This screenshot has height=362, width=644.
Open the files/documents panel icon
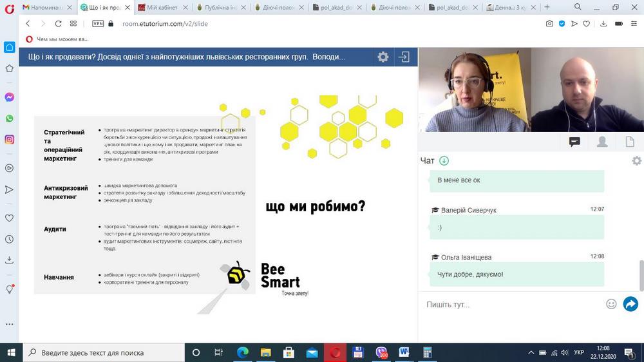pos(630,142)
